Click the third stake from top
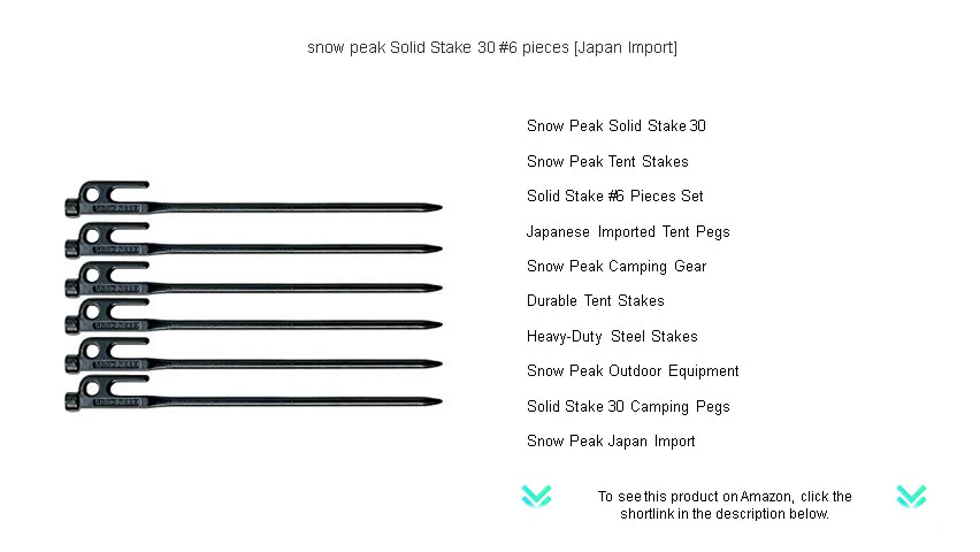 point(254,280)
